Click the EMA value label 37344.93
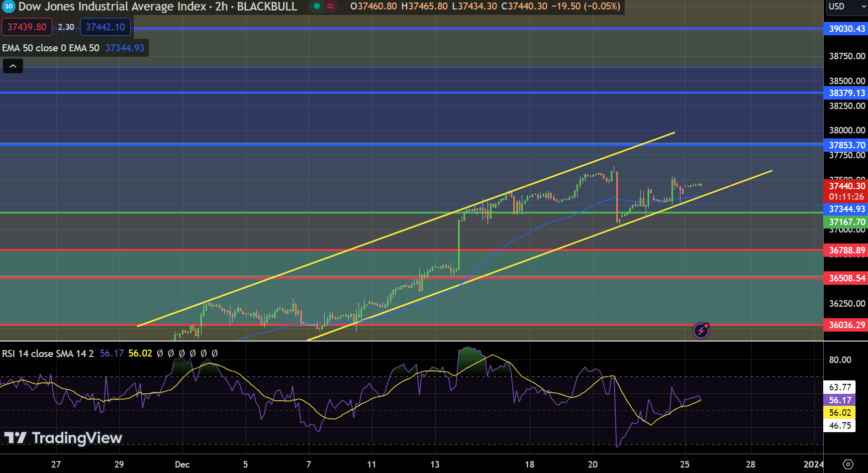The width and height of the screenshot is (868, 473). click(846, 209)
